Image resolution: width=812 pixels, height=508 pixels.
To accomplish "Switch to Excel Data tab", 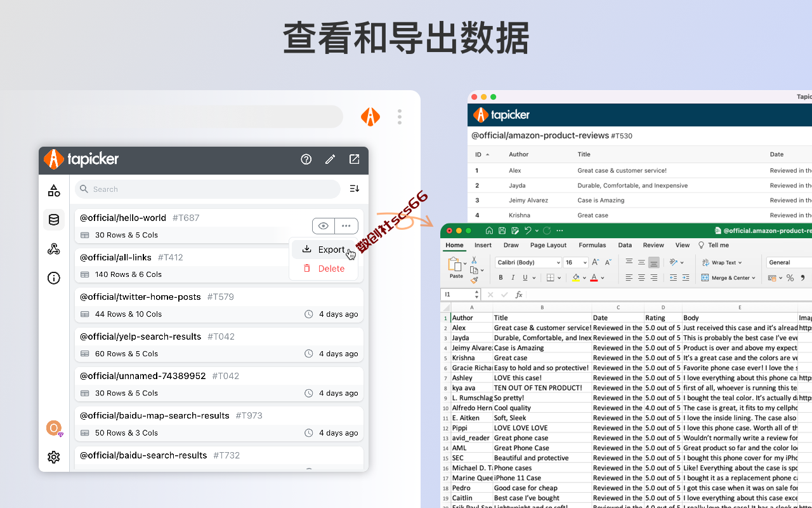I will pos(625,245).
